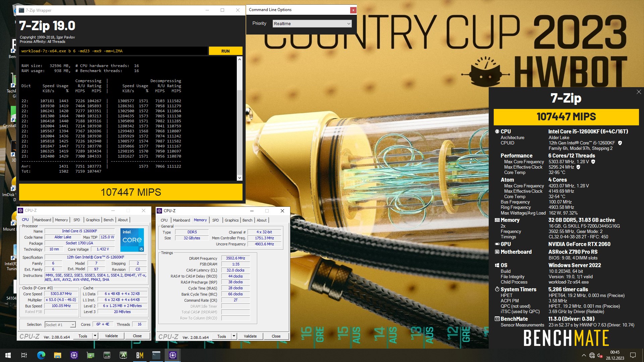Click Close button in left CPU-Z window
Image resolution: width=644 pixels, height=362 pixels.
click(x=137, y=336)
